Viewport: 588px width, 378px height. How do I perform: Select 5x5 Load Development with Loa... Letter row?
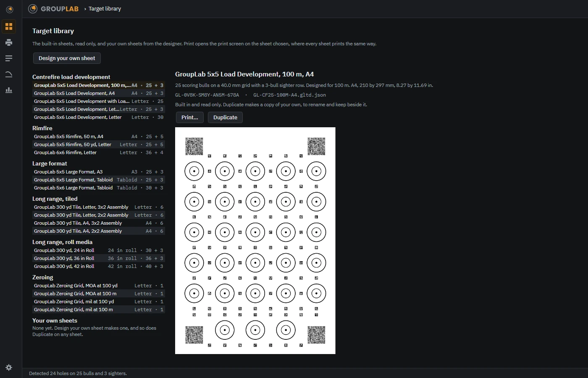(99, 101)
